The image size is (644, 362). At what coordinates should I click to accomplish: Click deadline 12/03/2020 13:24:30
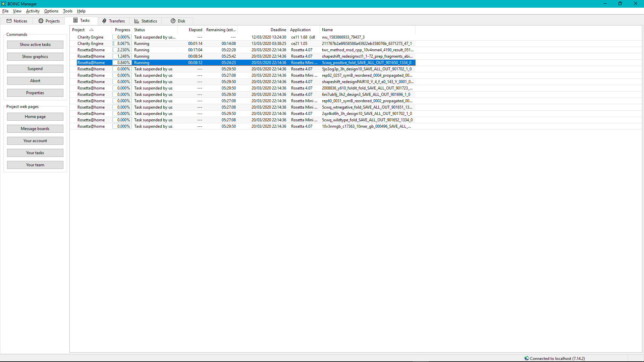pyautogui.click(x=269, y=37)
